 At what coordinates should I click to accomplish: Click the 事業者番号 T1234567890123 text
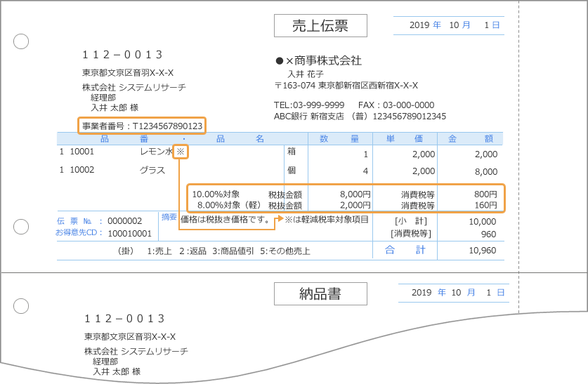pyautogui.click(x=142, y=126)
